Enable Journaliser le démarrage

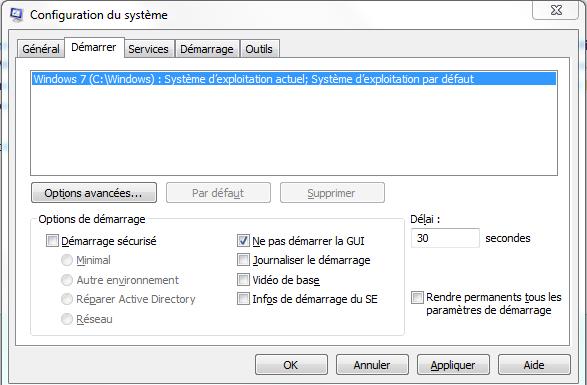tap(243, 260)
